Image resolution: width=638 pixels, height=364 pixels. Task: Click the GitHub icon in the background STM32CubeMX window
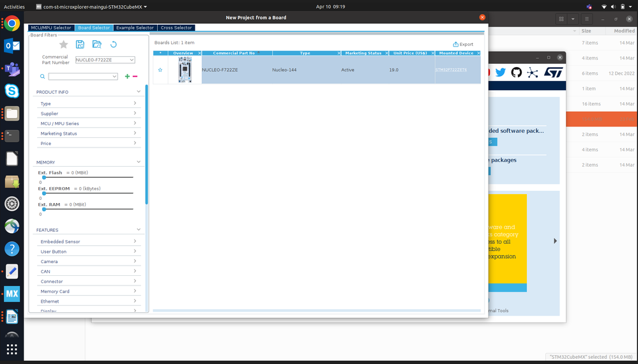coord(517,72)
